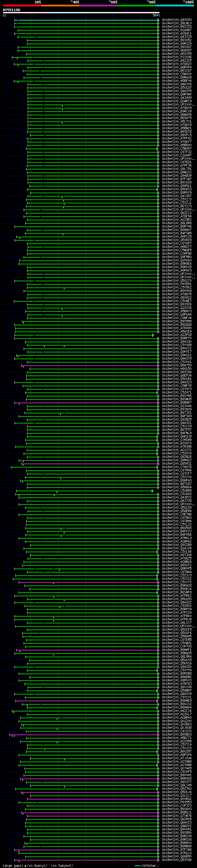Select UniRef100_Q6EP34 label
The width and height of the screenshot is (197, 868).
pos(177,375)
